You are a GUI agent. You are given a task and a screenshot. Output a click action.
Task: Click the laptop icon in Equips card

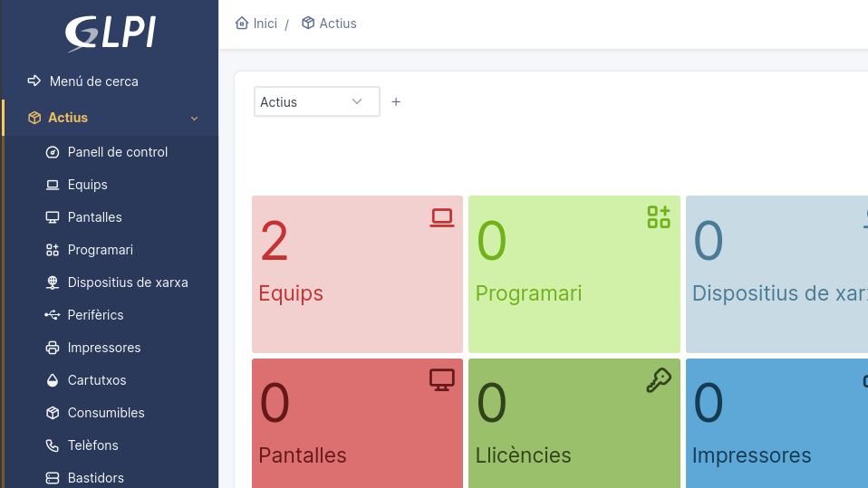442,217
